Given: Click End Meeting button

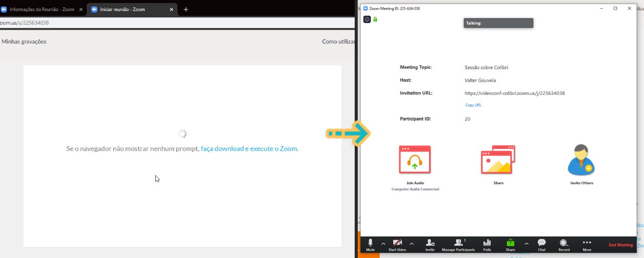Looking at the screenshot, I should click(x=620, y=245).
